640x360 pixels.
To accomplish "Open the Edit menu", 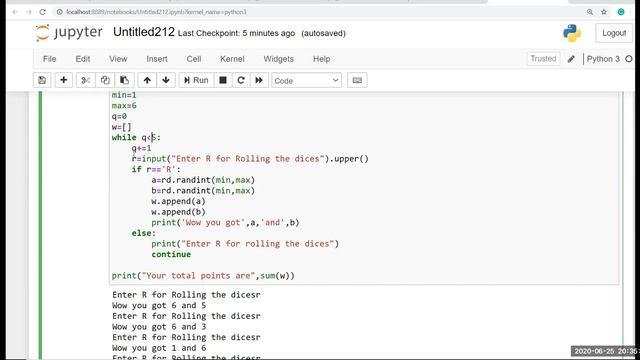I will click(82, 59).
